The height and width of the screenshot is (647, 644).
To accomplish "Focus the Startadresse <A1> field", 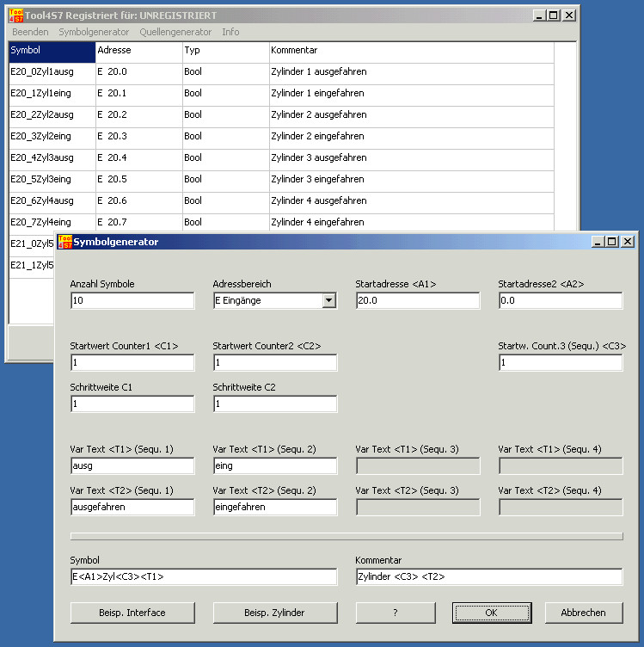I will 417,301.
